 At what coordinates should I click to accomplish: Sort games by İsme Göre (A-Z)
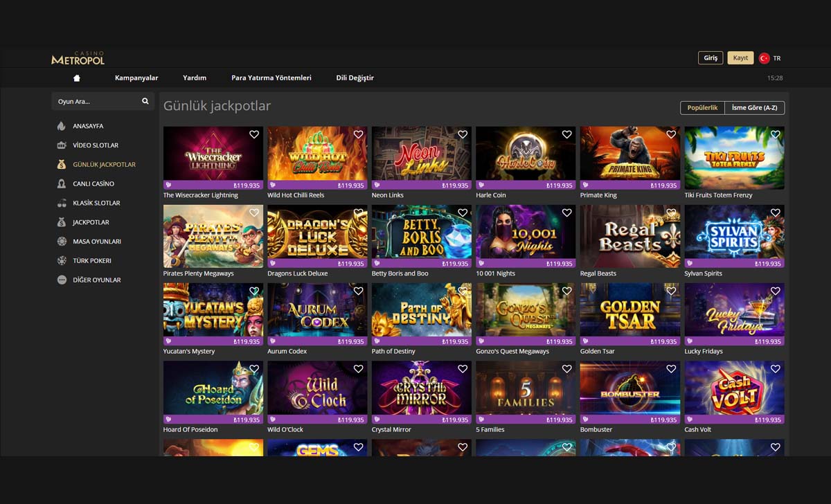pyautogui.click(x=754, y=108)
